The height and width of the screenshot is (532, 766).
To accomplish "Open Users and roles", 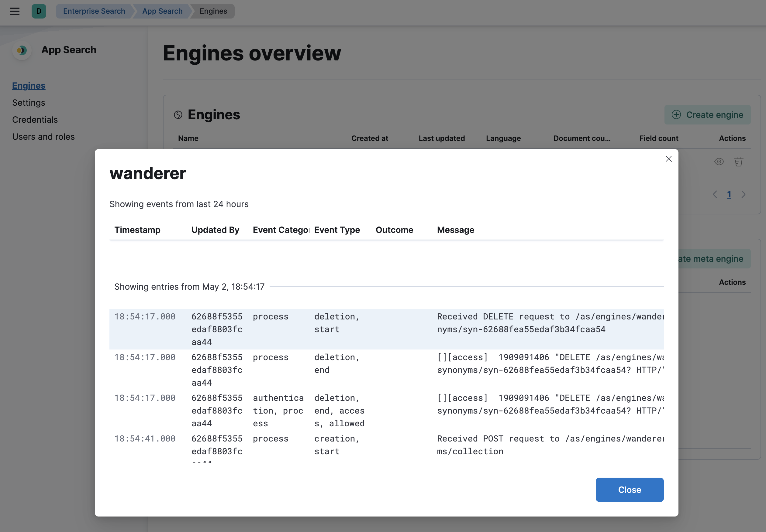I will click(43, 137).
